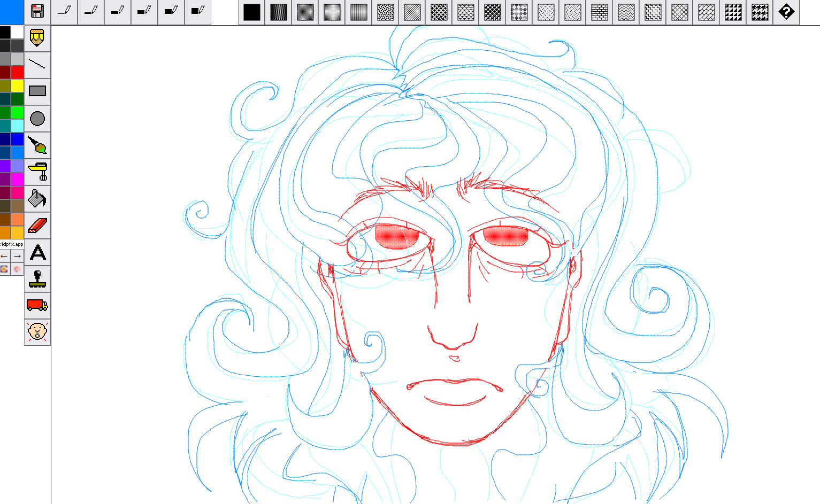This screenshot has width=820, height=504.
Task: Select the red Moving Truck tool
Action: (x=37, y=306)
